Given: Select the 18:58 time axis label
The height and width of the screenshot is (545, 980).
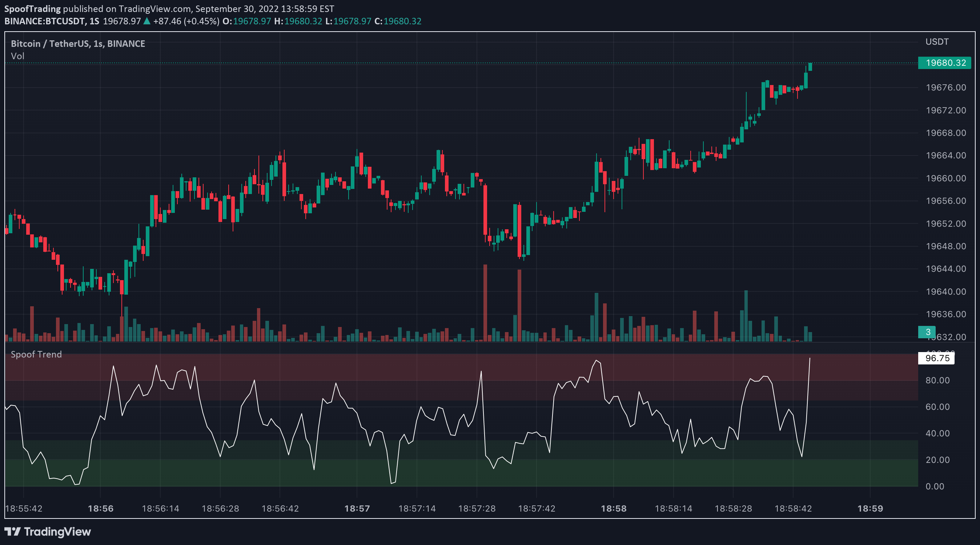Looking at the screenshot, I should point(615,509).
